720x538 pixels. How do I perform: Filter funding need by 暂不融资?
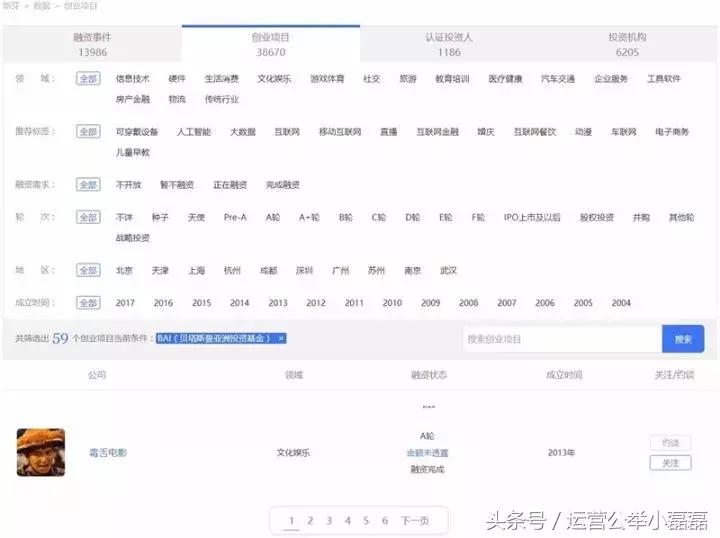177,185
